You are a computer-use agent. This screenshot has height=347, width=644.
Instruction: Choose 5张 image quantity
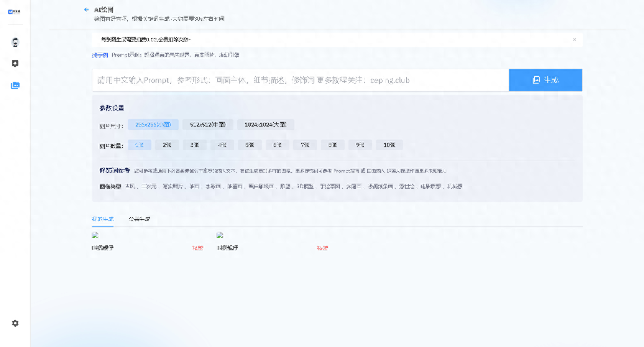pos(250,145)
